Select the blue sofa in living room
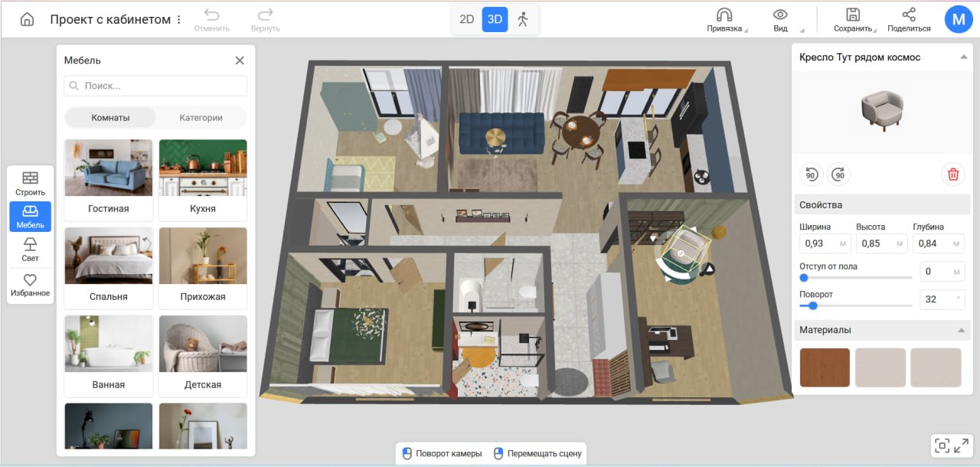 click(501, 132)
